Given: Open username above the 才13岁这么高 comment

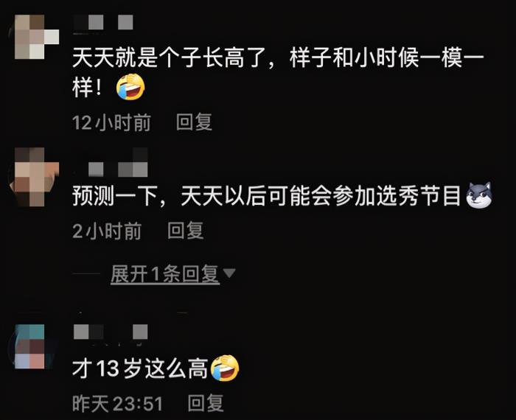Looking at the screenshot, I should pyautogui.click(x=111, y=332).
